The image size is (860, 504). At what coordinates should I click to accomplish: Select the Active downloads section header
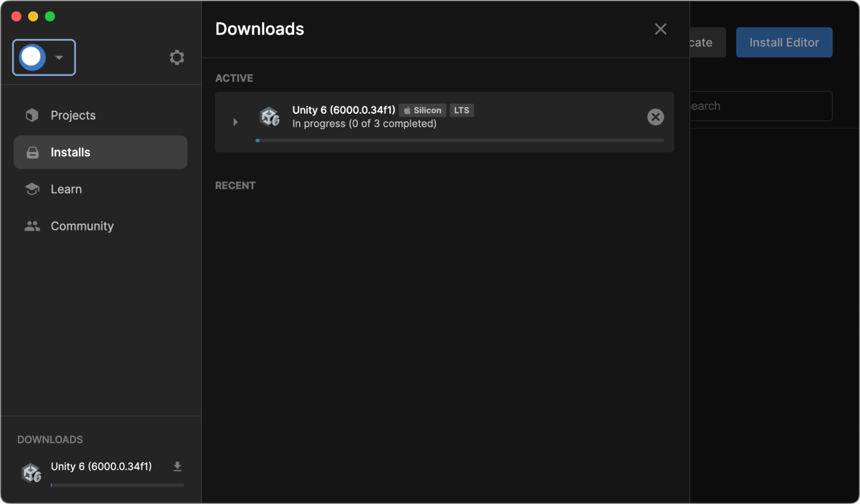pos(234,78)
